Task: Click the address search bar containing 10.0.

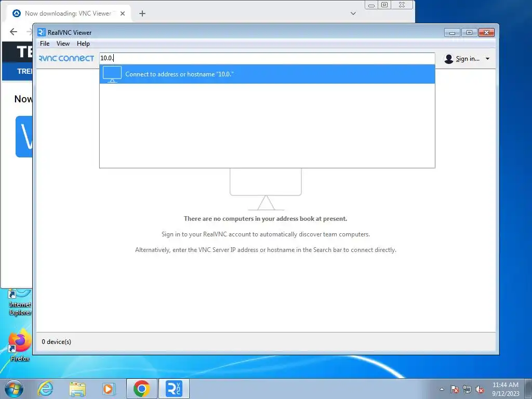Action: click(267, 58)
